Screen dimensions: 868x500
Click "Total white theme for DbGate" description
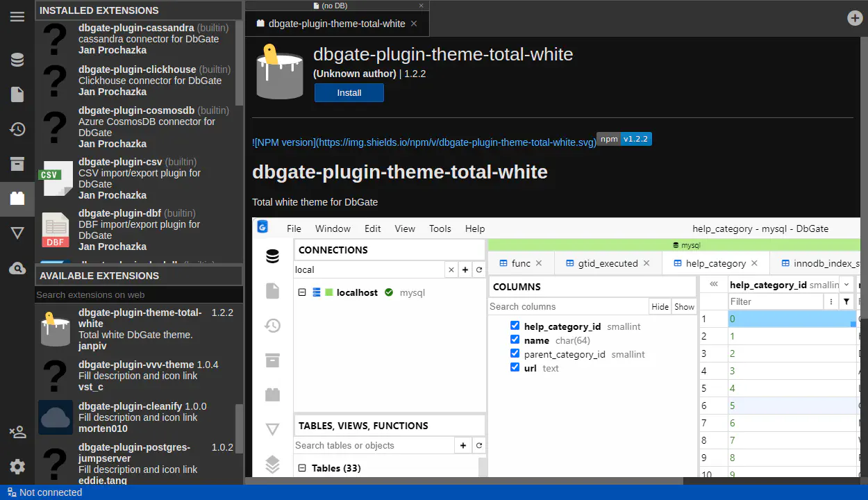click(x=315, y=202)
